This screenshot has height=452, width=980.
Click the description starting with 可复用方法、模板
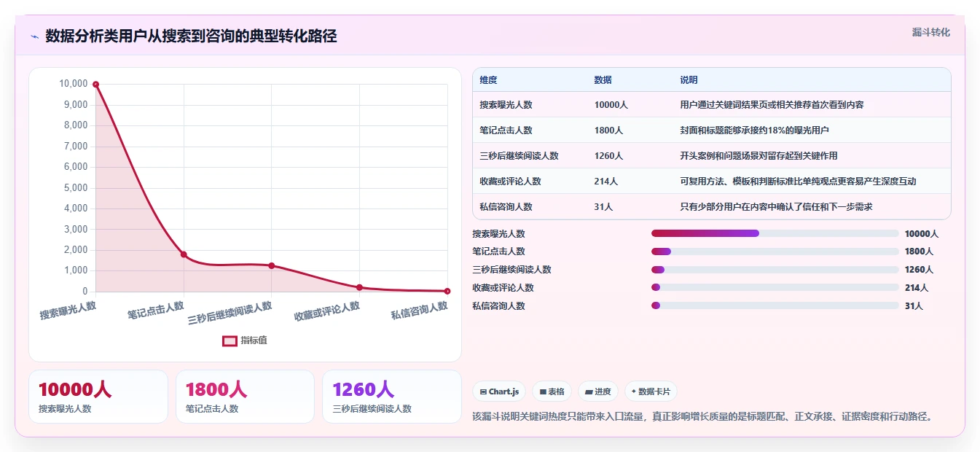798,182
